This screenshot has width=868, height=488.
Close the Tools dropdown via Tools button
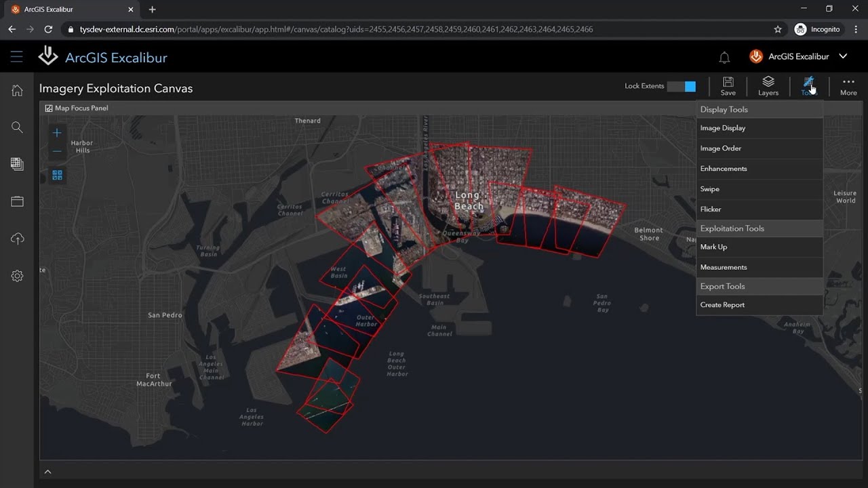808,86
